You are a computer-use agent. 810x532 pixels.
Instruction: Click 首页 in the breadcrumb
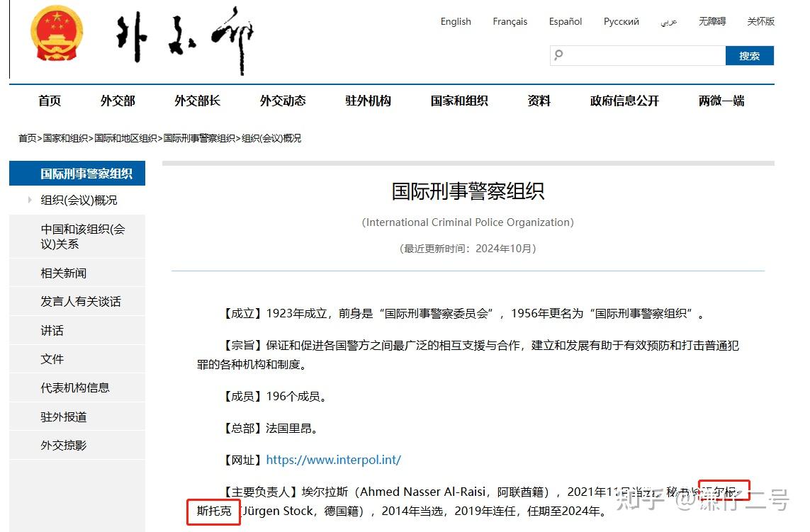[x=28, y=138]
